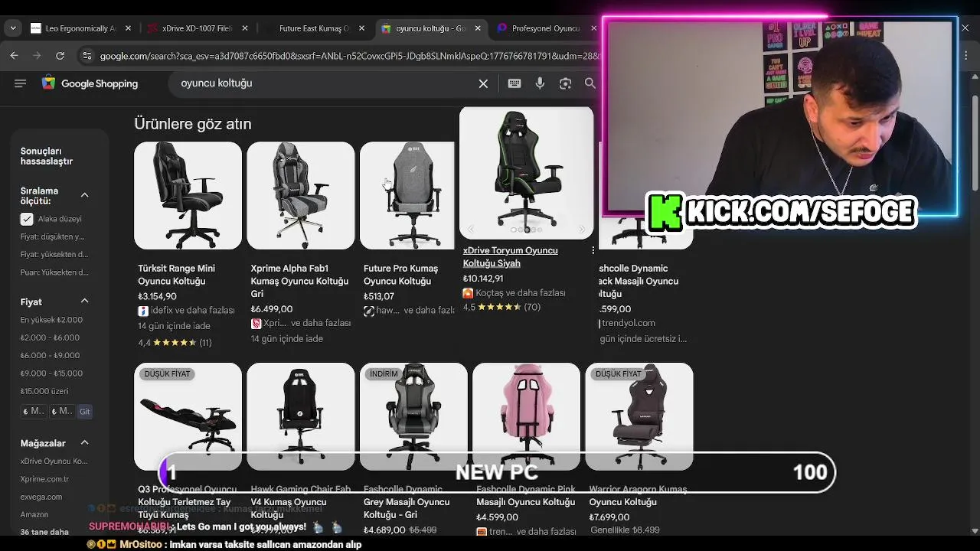
Task: Filter price ₺6.000 - ₺9.000
Action: pyautogui.click(x=50, y=355)
